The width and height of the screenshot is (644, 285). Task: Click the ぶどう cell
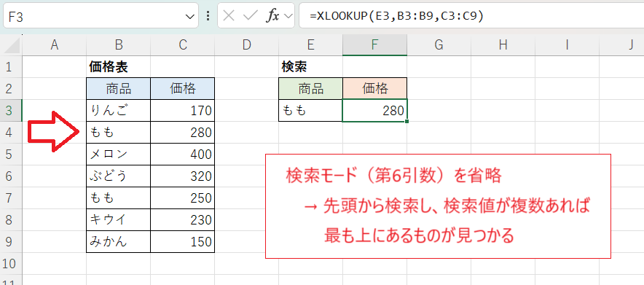(x=119, y=176)
